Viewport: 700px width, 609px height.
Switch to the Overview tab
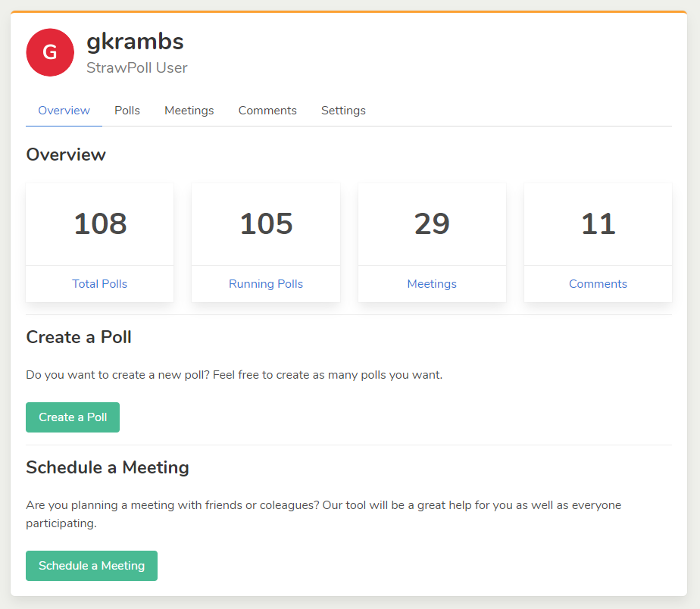pos(64,111)
